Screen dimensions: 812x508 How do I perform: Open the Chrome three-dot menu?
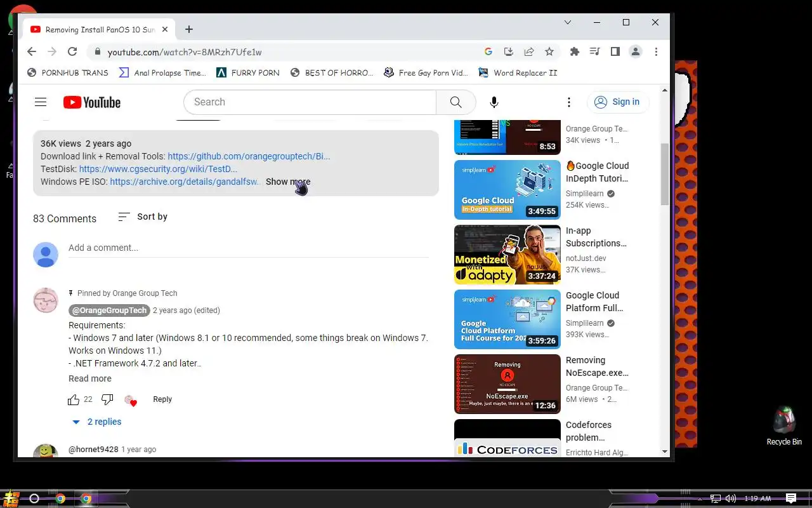[656, 52]
